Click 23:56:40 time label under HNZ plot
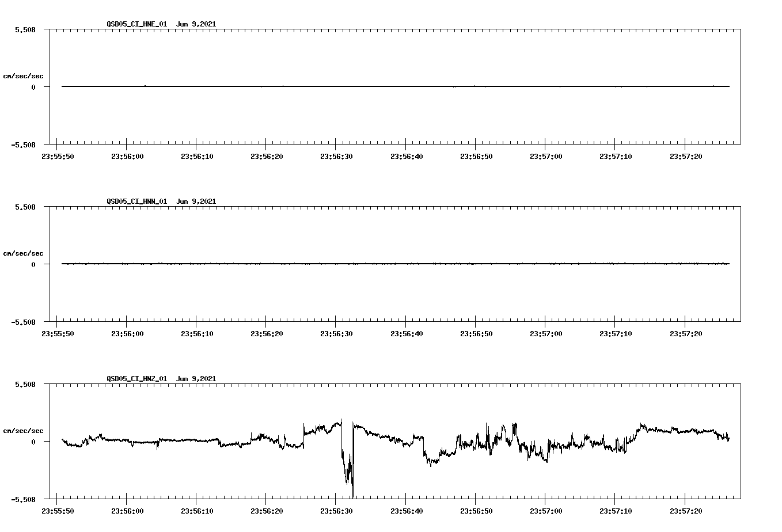782x532 pixels. click(406, 511)
